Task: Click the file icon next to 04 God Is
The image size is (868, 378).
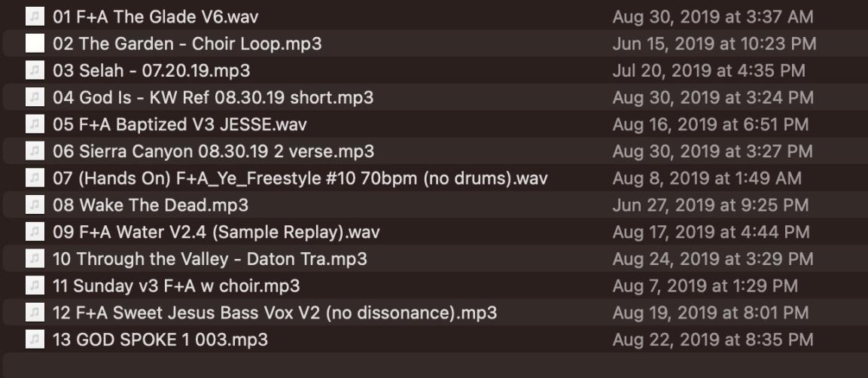Action: click(x=34, y=97)
